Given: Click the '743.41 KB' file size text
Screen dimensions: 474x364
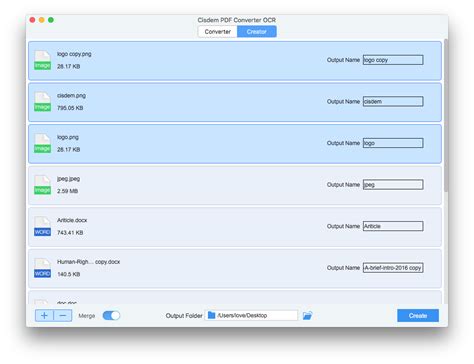Looking at the screenshot, I should pos(70,233).
